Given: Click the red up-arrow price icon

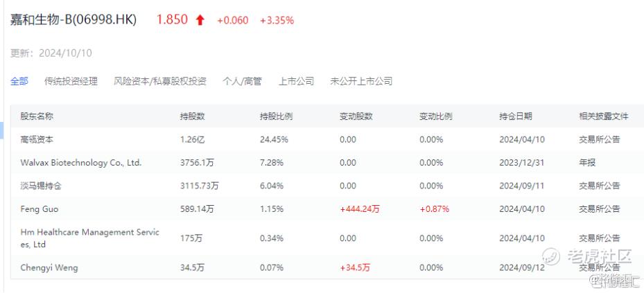Looking at the screenshot, I should point(200,20).
